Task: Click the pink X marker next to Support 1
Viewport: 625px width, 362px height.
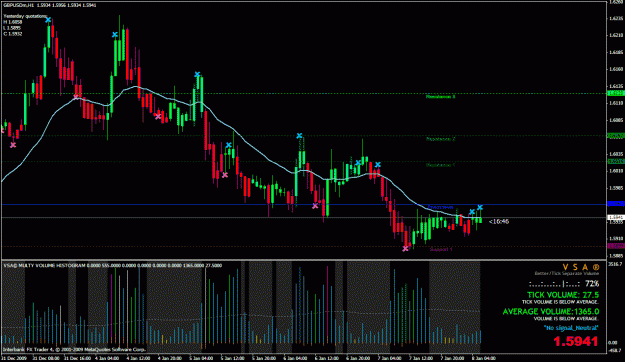Action: click(x=405, y=249)
